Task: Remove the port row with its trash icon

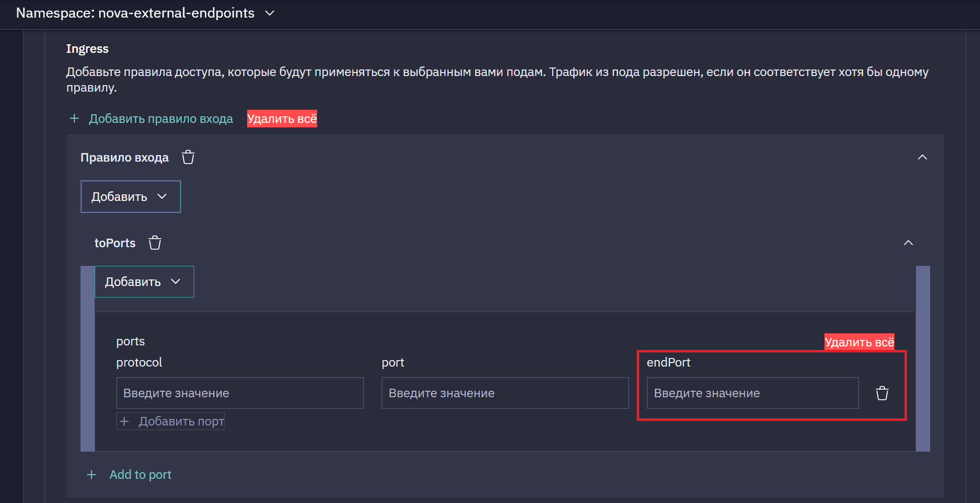Action: 882,393
